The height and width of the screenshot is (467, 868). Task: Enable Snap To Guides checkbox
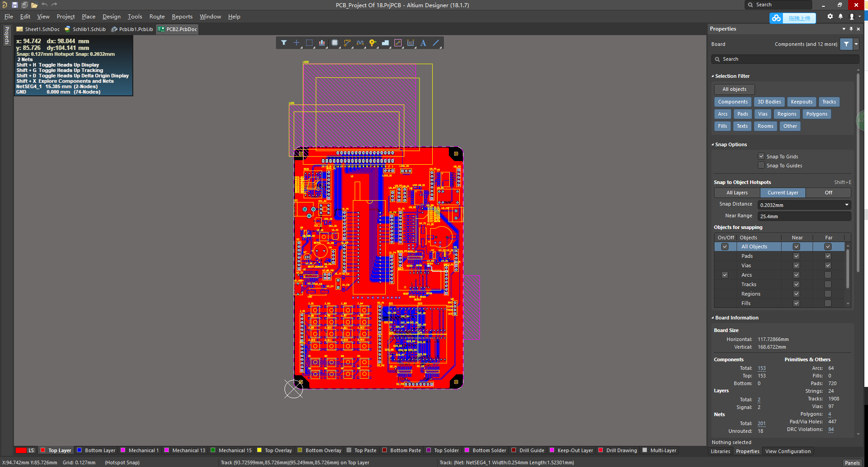pyautogui.click(x=761, y=165)
